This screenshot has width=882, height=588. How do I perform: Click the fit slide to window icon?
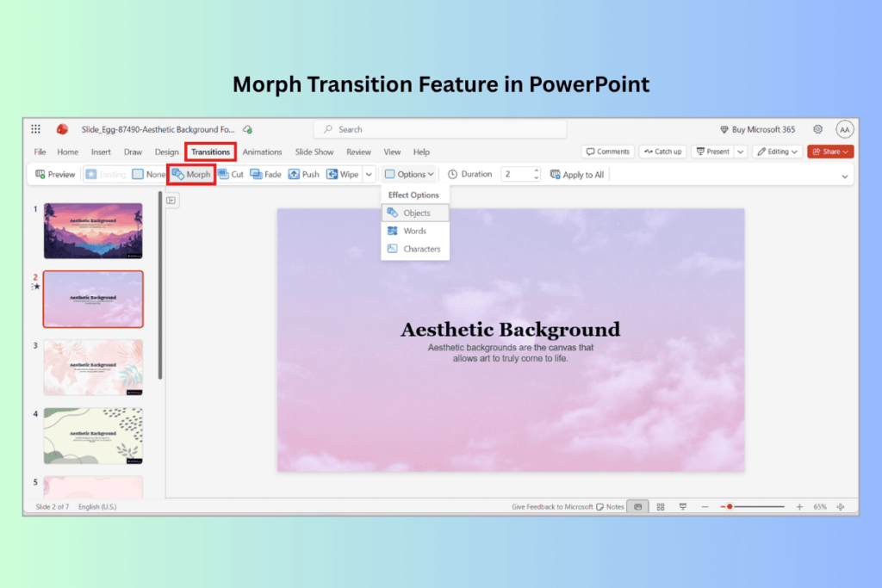point(841,506)
